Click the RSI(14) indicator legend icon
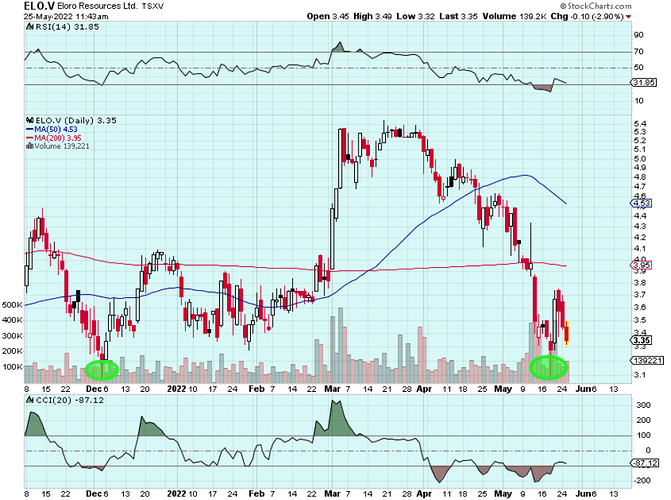Screen dimensions: 671x500 coord(30,27)
